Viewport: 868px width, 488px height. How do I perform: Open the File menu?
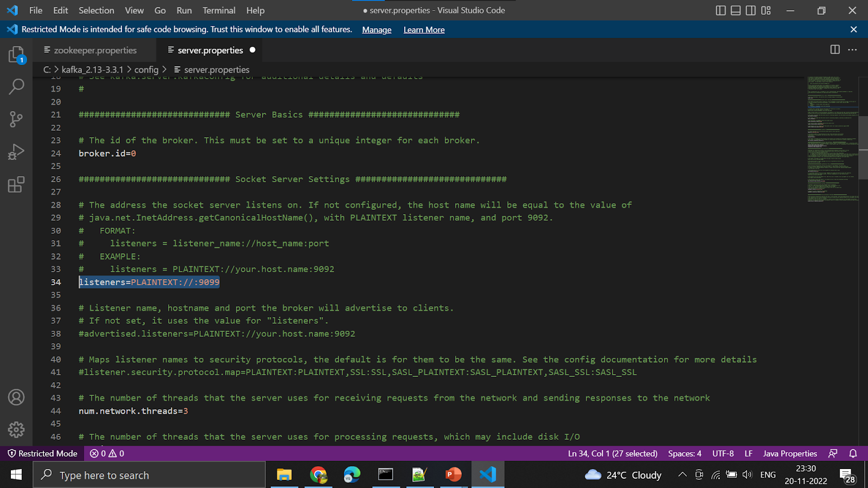[x=36, y=10]
